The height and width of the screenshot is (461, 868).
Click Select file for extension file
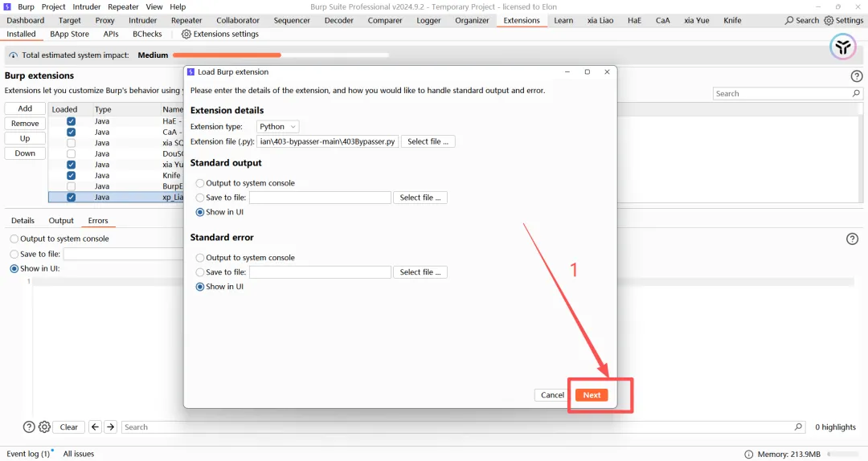(x=428, y=141)
